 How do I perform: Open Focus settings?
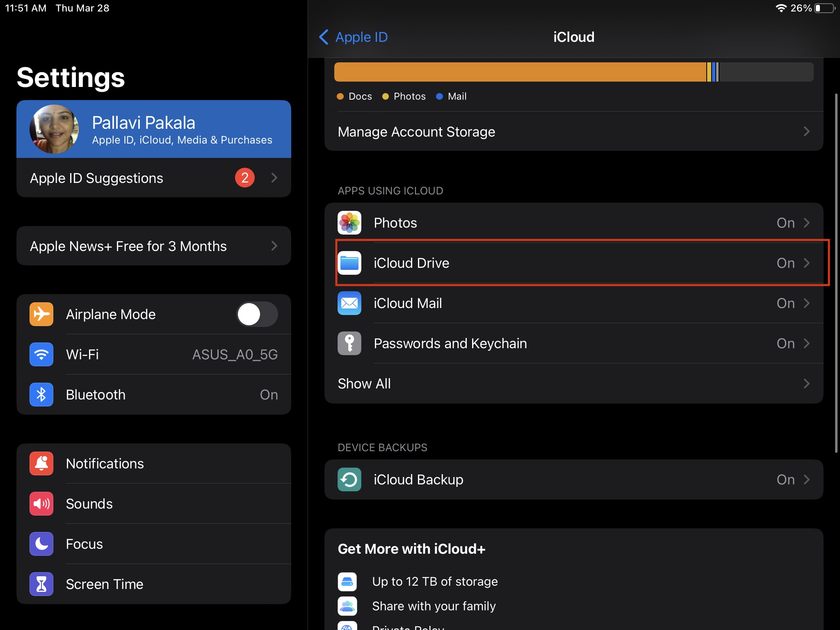click(154, 544)
